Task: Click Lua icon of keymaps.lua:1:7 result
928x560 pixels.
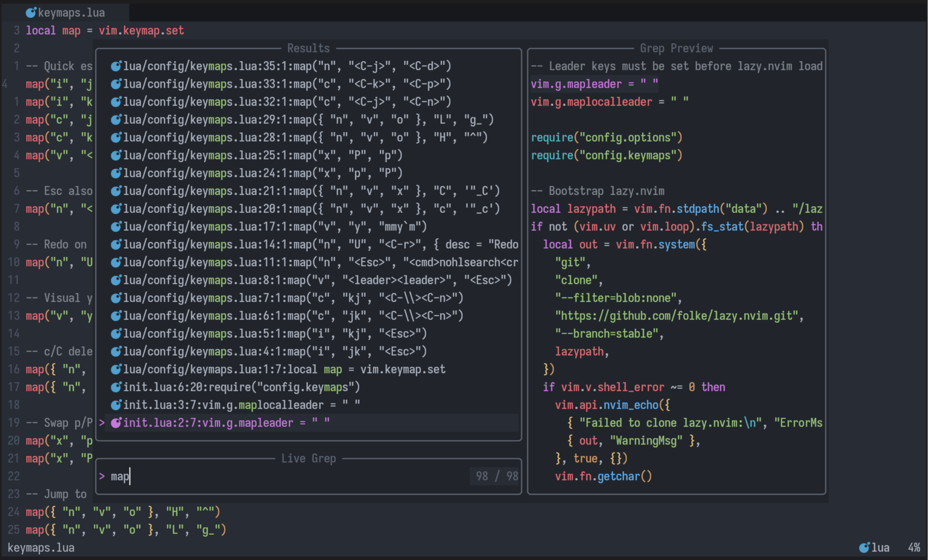Action: coord(116,369)
